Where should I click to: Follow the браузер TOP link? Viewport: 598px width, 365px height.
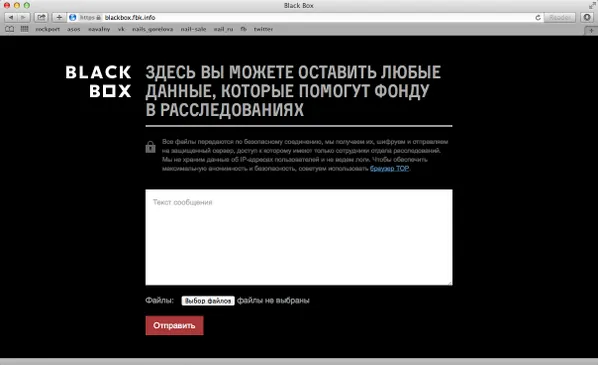coord(389,168)
